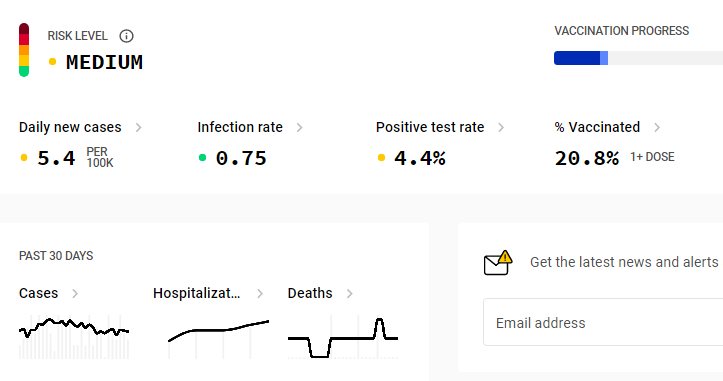Open the Cases chevron in Past 30 Days
Image resolution: width=723 pixels, height=381 pixels.
[75, 293]
